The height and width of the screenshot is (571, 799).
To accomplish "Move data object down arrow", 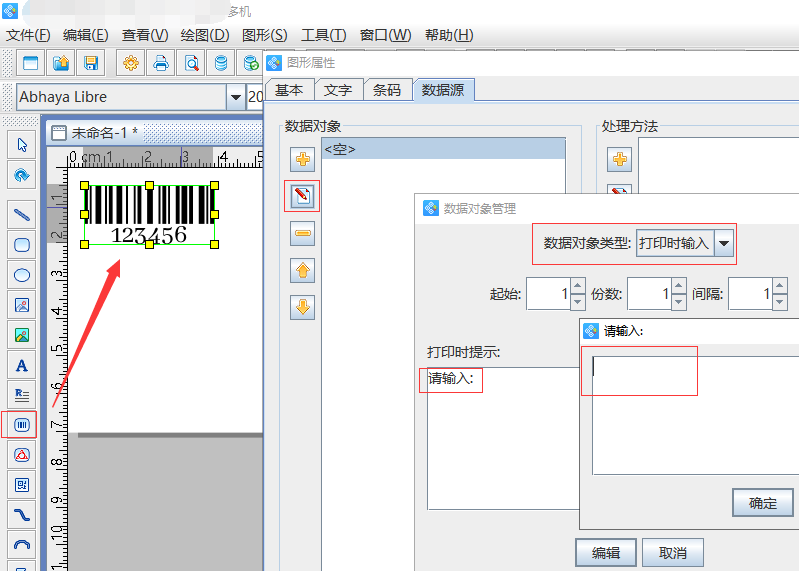I will pyautogui.click(x=303, y=307).
